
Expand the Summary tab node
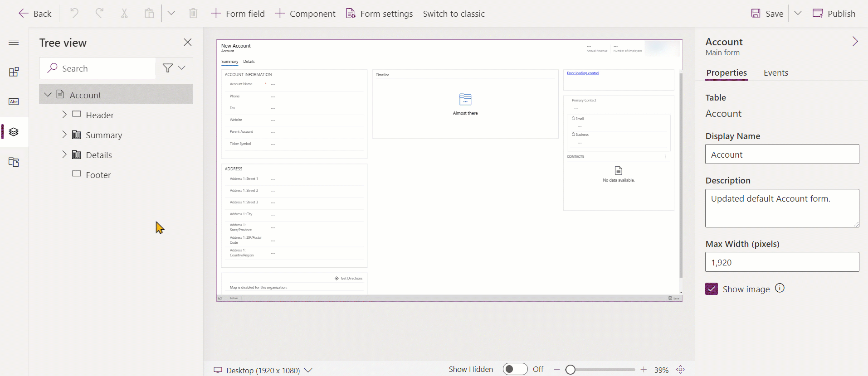point(64,135)
